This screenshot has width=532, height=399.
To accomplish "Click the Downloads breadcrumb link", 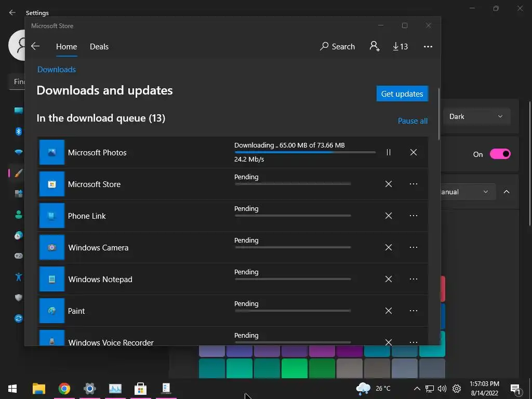I will click(x=56, y=70).
